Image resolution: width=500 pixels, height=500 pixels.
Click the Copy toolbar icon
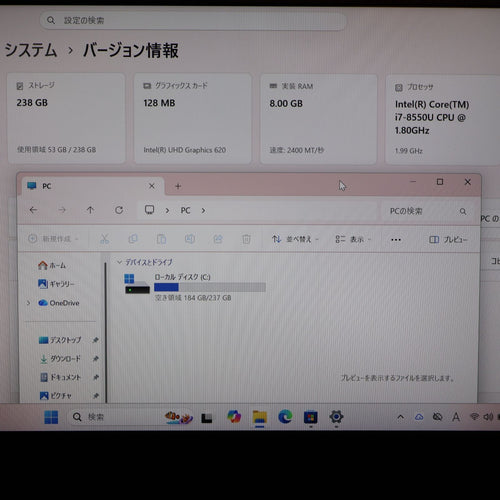[133, 239]
